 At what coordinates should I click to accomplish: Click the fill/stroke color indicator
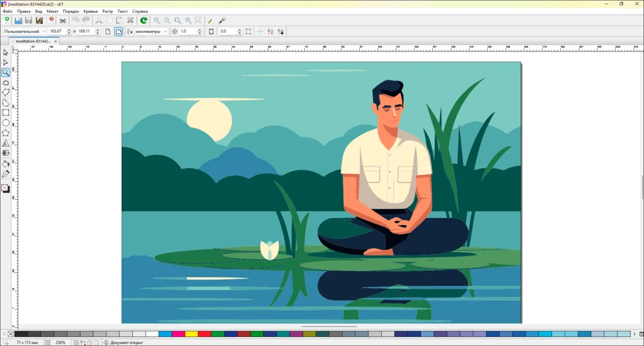[5, 188]
